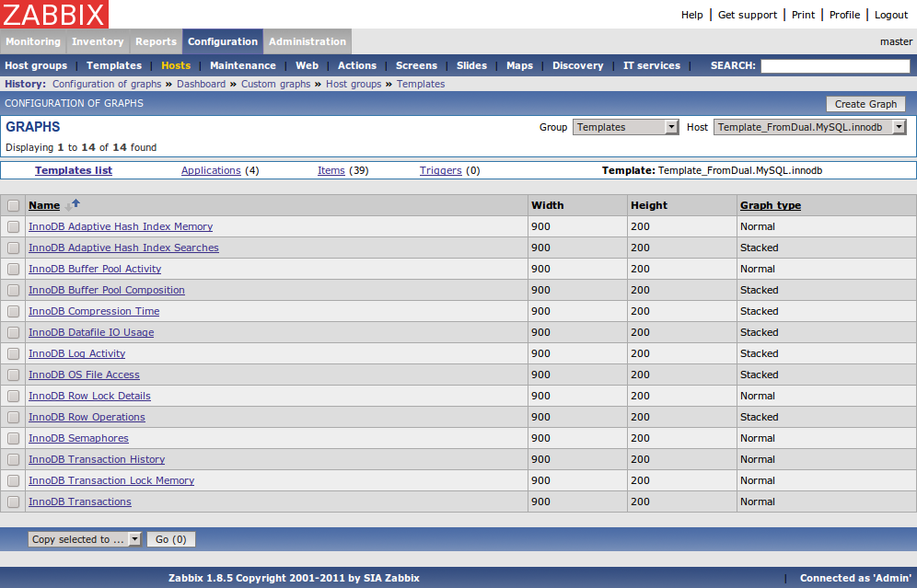Open Custom graphs history link

276,84
